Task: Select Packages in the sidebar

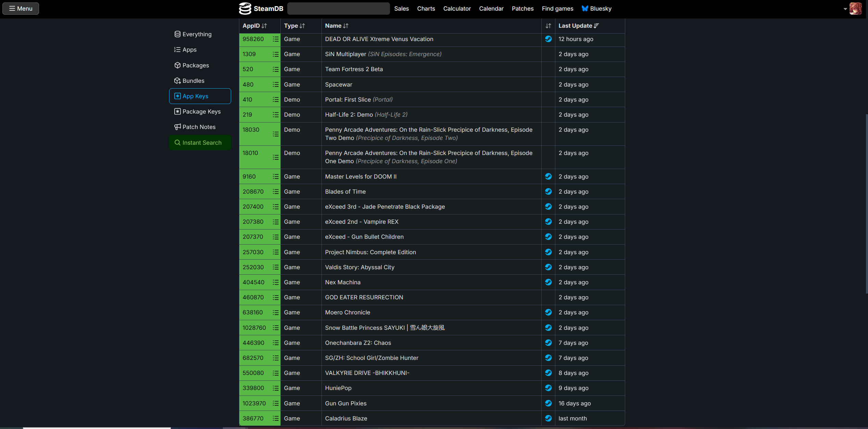Action: pyautogui.click(x=200, y=65)
